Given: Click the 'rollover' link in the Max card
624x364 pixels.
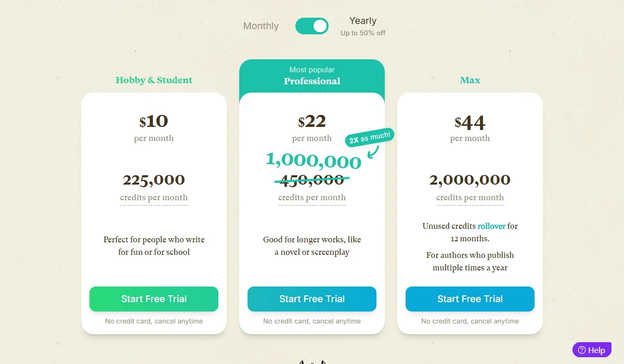Looking at the screenshot, I should (x=490, y=226).
